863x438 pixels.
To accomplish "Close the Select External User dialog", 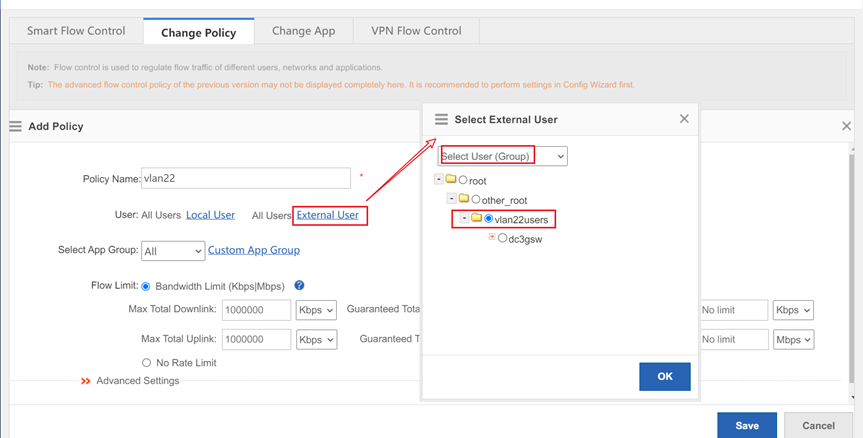I will click(684, 119).
